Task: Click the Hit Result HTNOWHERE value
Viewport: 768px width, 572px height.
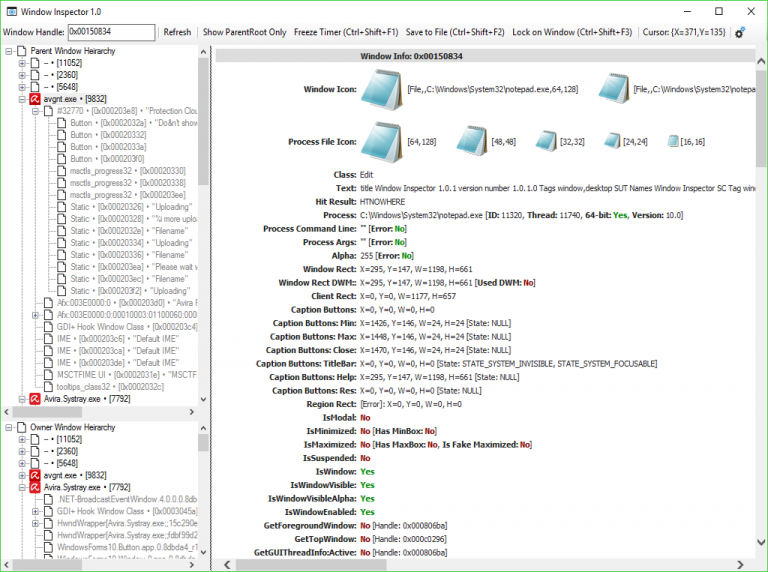Action: [x=383, y=202]
